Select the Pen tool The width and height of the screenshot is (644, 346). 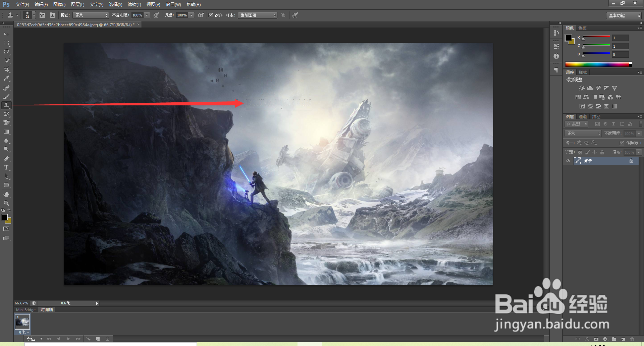click(x=6, y=159)
